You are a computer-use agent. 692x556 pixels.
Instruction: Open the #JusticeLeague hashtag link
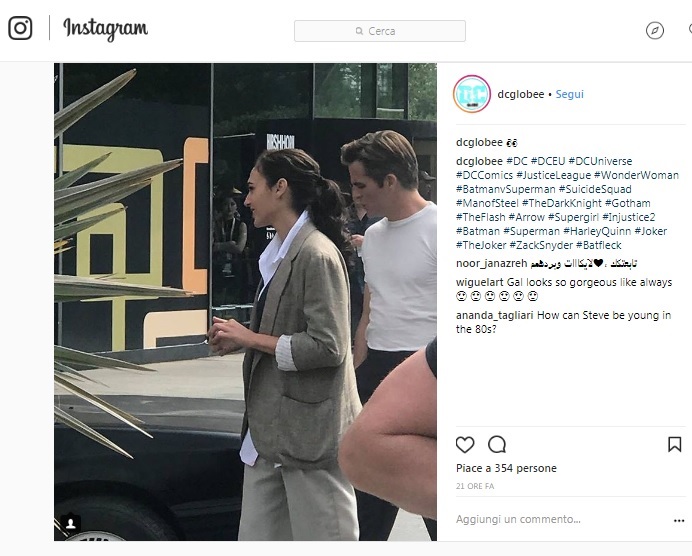tap(553, 175)
